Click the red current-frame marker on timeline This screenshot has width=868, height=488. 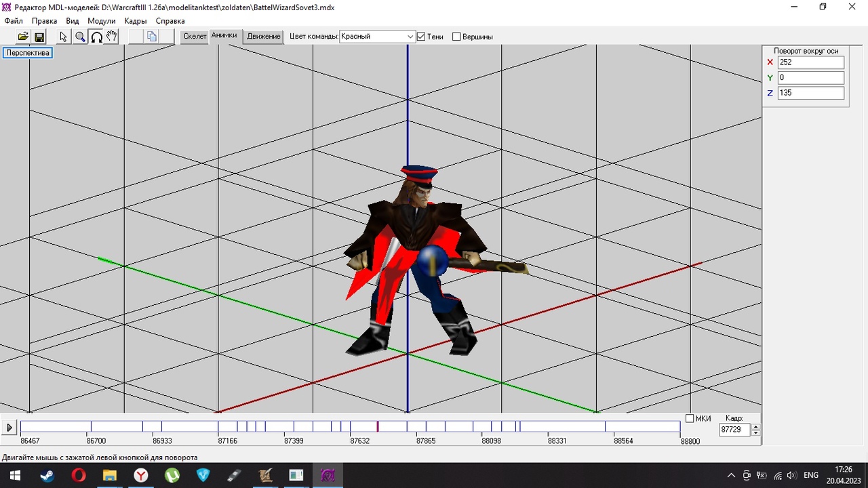[x=378, y=426]
